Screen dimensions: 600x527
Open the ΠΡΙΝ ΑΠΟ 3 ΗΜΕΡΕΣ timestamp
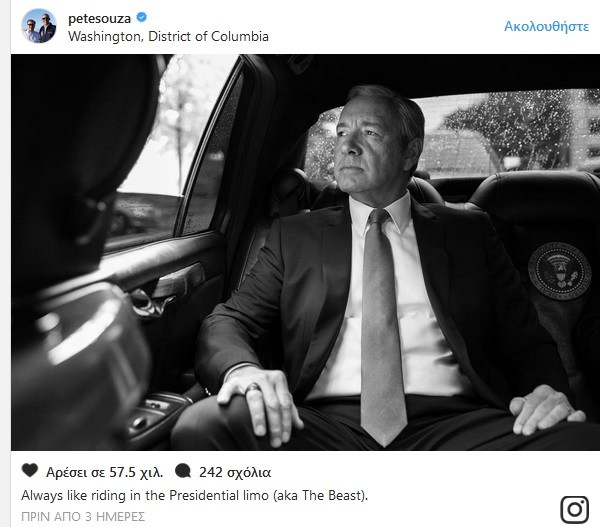click(83, 517)
